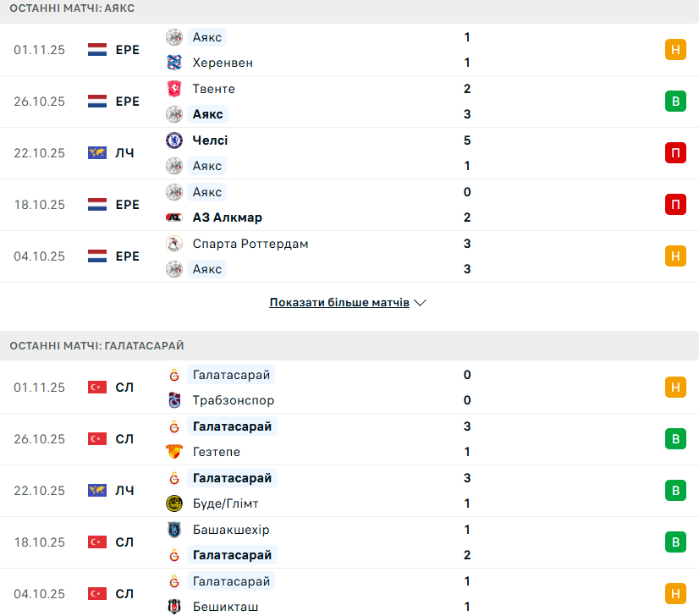Click the chevron next to Показати більше матчів
Image resolution: width=699 pixels, height=616 pixels.
(x=421, y=302)
